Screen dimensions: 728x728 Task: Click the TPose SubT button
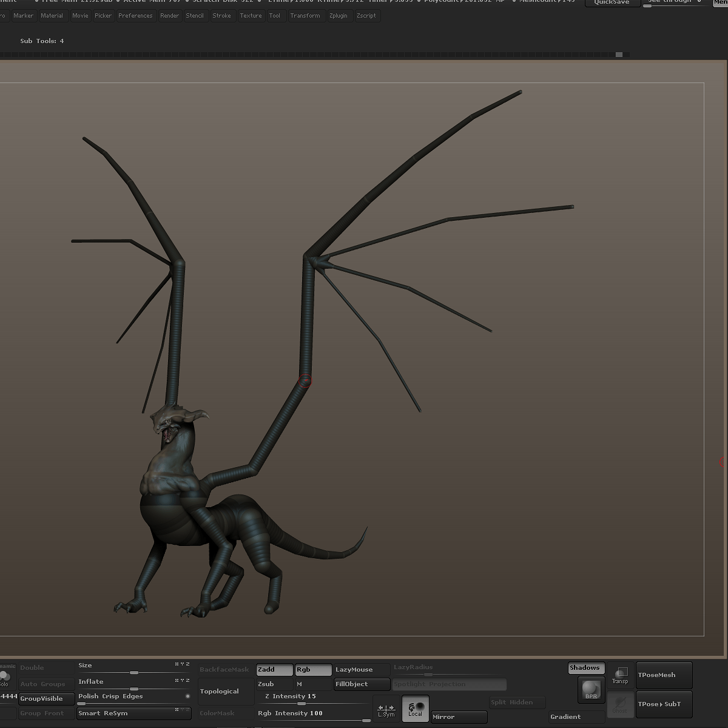pyautogui.click(x=664, y=704)
